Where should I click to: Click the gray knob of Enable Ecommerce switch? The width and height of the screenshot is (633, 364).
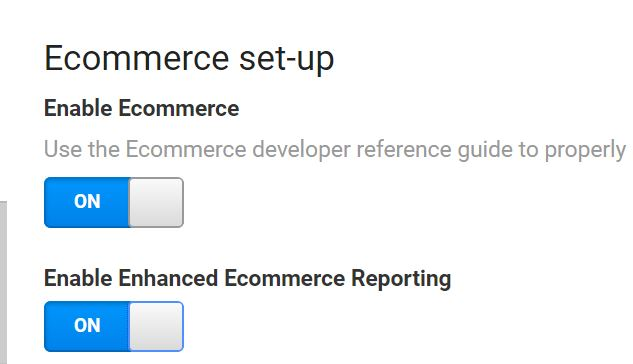(156, 202)
